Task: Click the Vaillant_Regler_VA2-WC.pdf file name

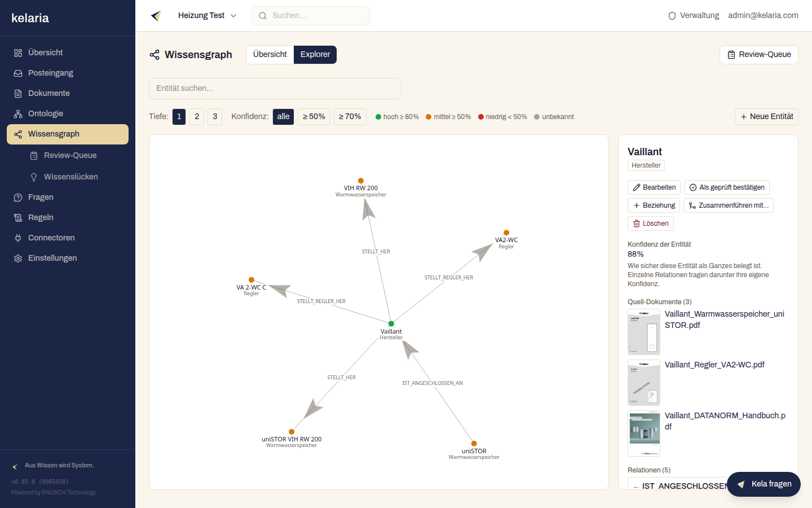Action: click(714, 365)
